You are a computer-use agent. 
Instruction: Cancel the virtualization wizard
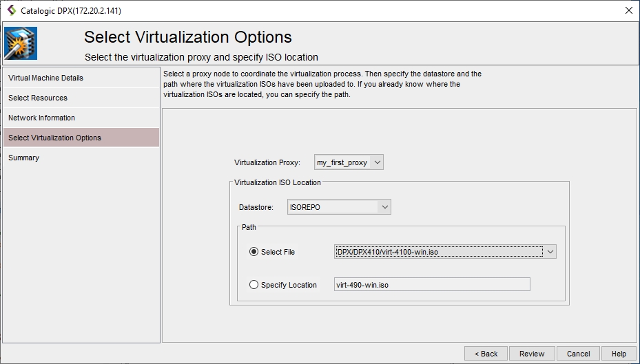point(578,354)
